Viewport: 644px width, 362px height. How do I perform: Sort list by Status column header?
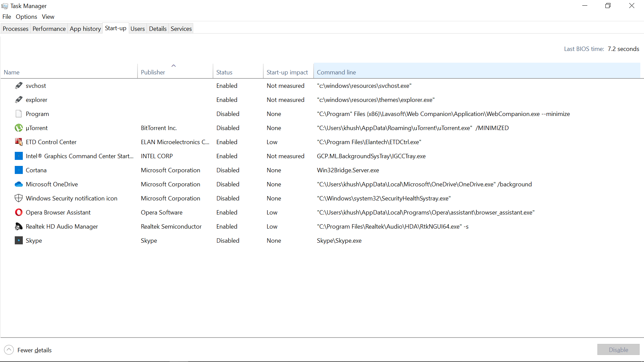[224, 72]
